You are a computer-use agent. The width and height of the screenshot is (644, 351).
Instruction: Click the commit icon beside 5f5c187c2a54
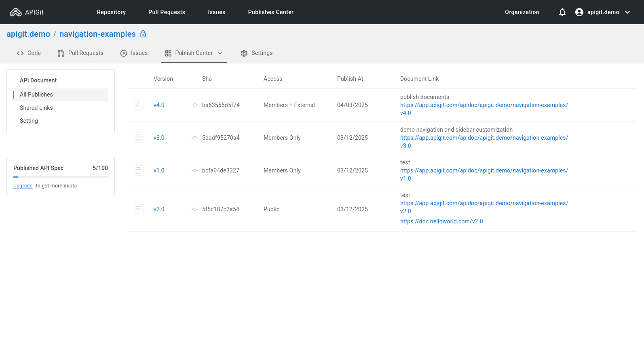(x=195, y=209)
